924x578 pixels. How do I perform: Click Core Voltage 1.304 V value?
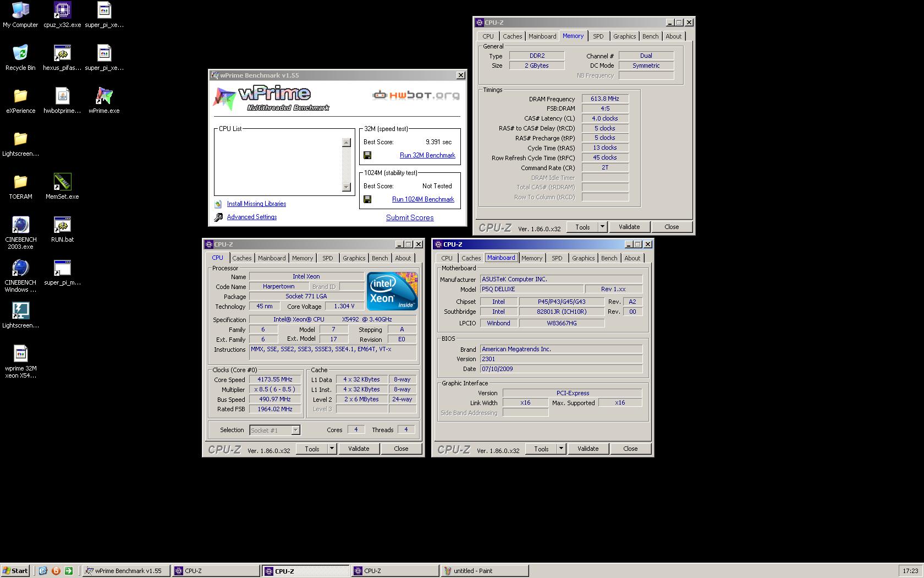point(344,306)
